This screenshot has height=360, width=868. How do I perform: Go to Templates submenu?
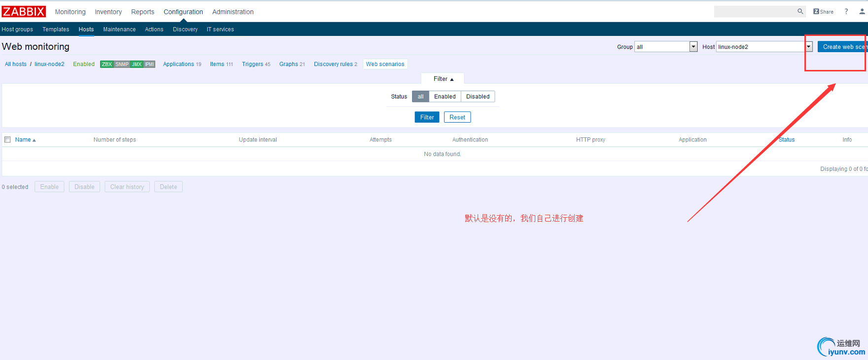[x=56, y=30]
